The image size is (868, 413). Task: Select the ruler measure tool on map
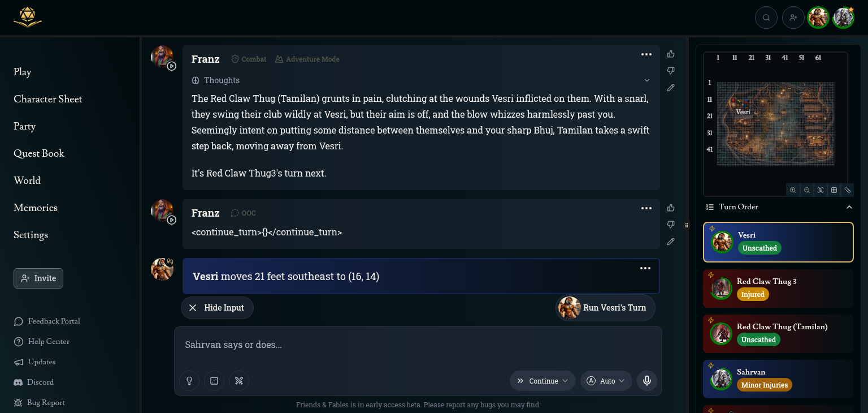point(848,190)
